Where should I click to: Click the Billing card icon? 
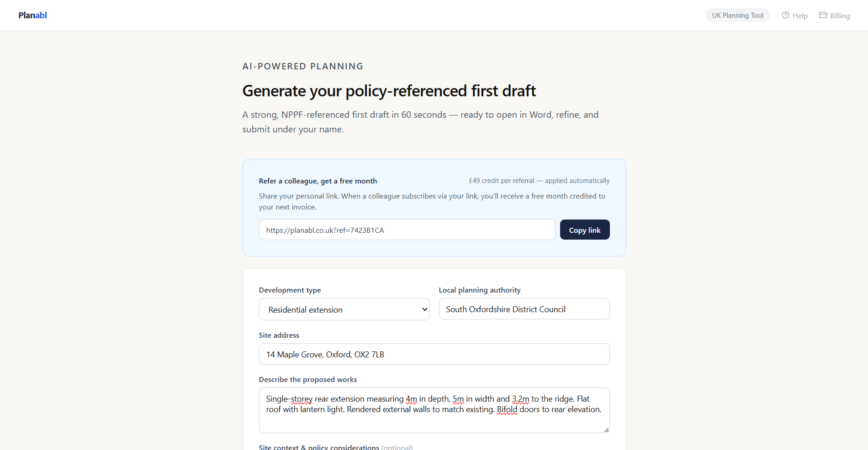pyautogui.click(x=823, y=15)
